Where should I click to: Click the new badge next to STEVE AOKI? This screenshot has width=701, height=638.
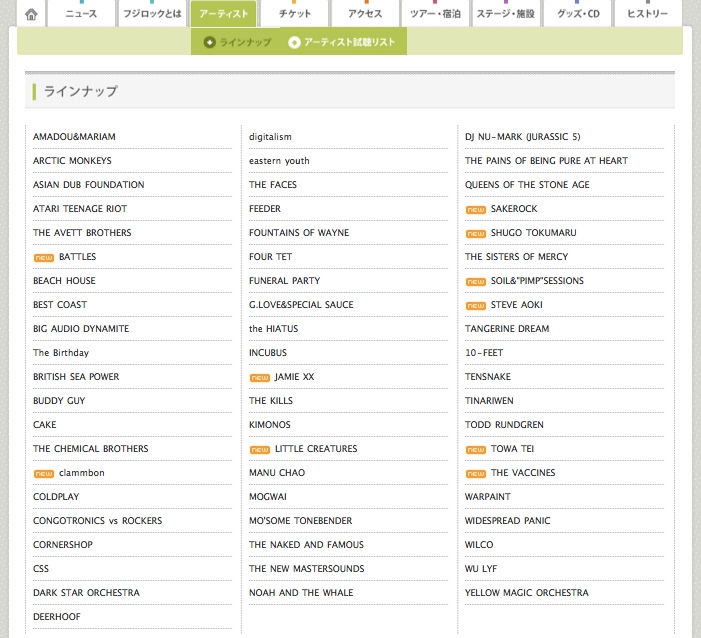(x=476, y=306)
